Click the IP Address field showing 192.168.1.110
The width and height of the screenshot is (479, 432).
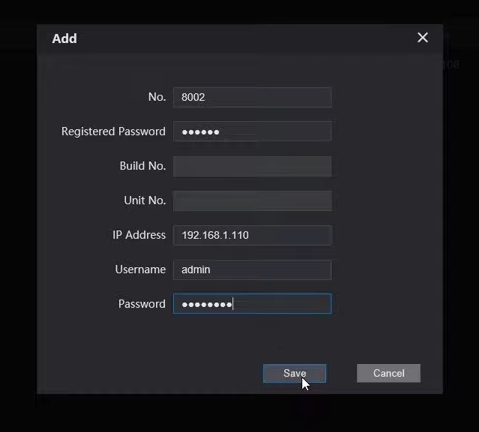[252, 235]
